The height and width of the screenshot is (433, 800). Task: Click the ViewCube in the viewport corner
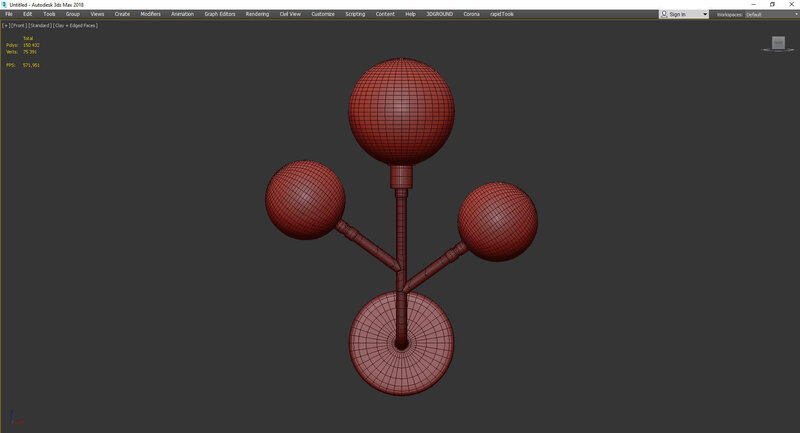tap(778, 42)
